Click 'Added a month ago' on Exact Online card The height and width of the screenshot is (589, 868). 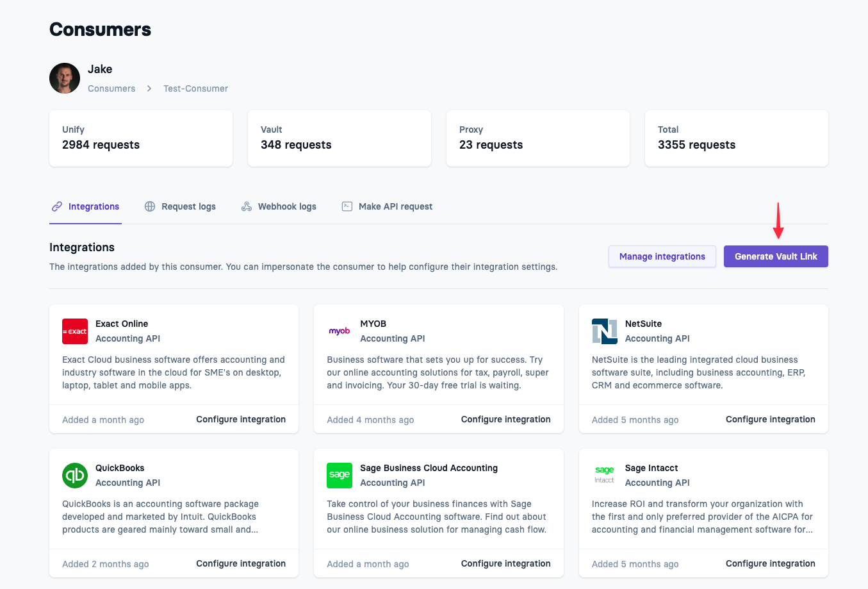(103, 420)
